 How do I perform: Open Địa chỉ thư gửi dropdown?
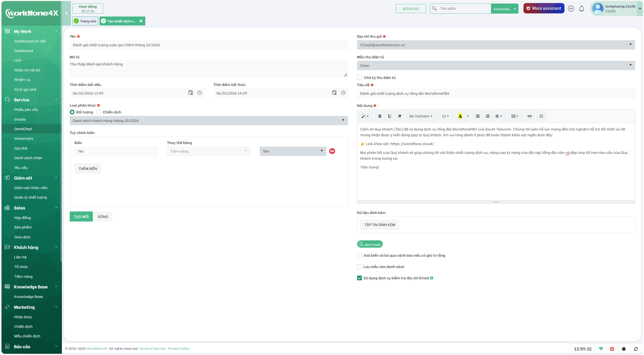pyautogui.click(x=496, y=45)
